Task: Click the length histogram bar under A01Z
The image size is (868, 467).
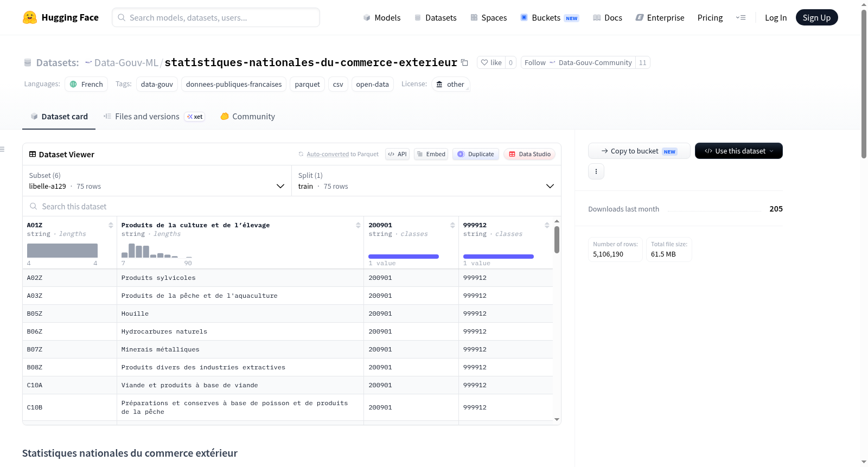Action: click(62, 251)
